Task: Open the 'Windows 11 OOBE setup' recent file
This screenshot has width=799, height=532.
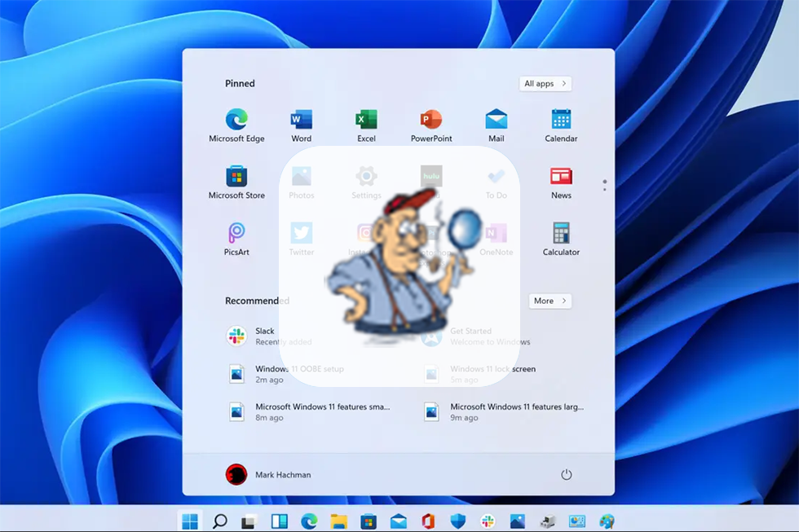Action: click(285, 374)
